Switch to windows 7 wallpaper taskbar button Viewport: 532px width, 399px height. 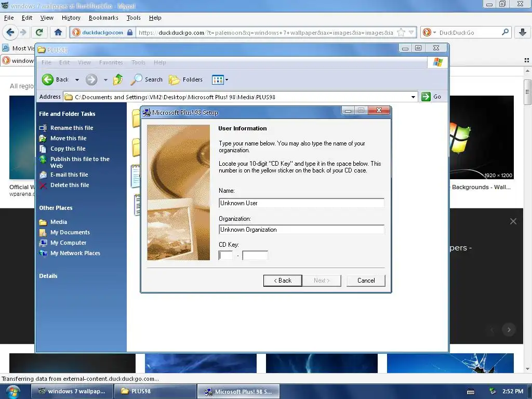(x=72, y=391)
